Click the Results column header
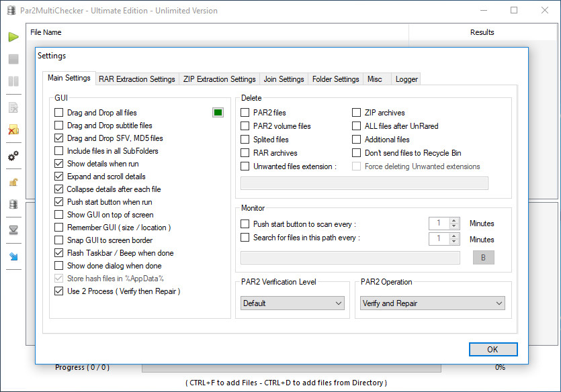 click(x=482, y=32)
